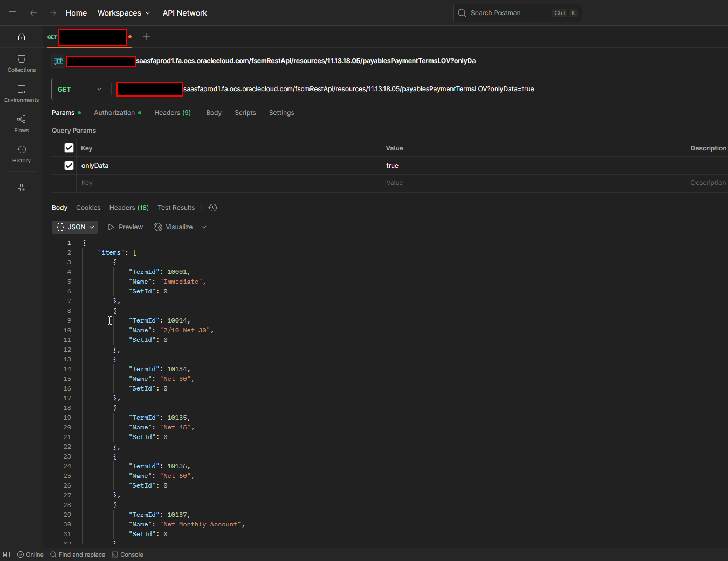The image size is (728, 561).
Task: Add a new request tab with plus
Action: [147, 37]
